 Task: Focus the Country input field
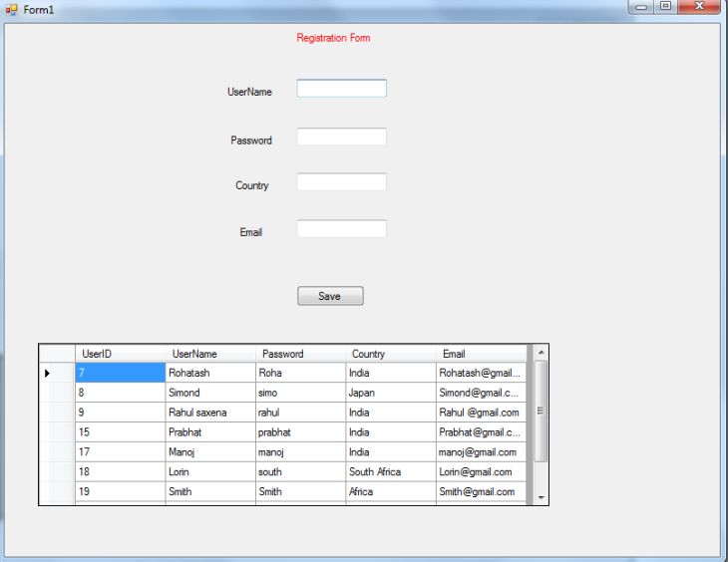(342, 182)
